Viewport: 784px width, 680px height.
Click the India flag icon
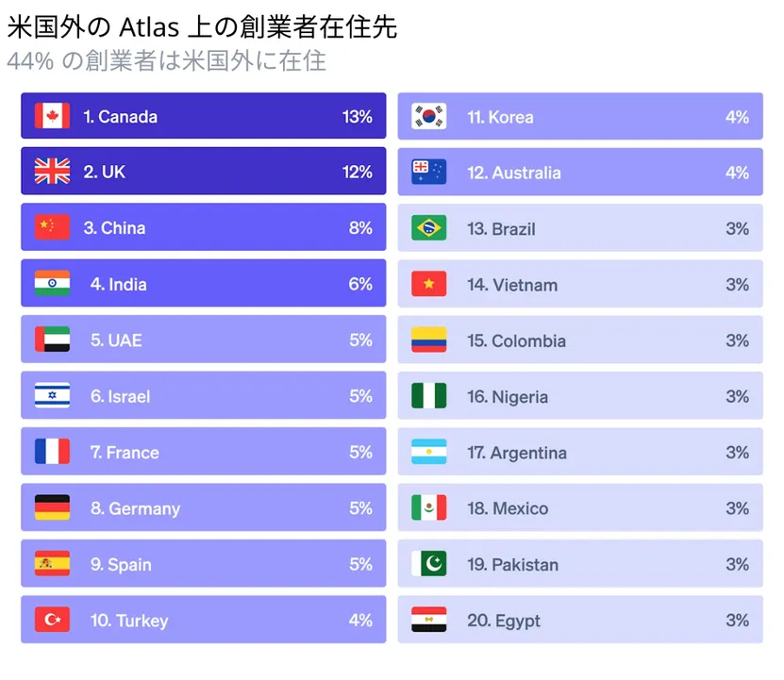coord(52,284)
